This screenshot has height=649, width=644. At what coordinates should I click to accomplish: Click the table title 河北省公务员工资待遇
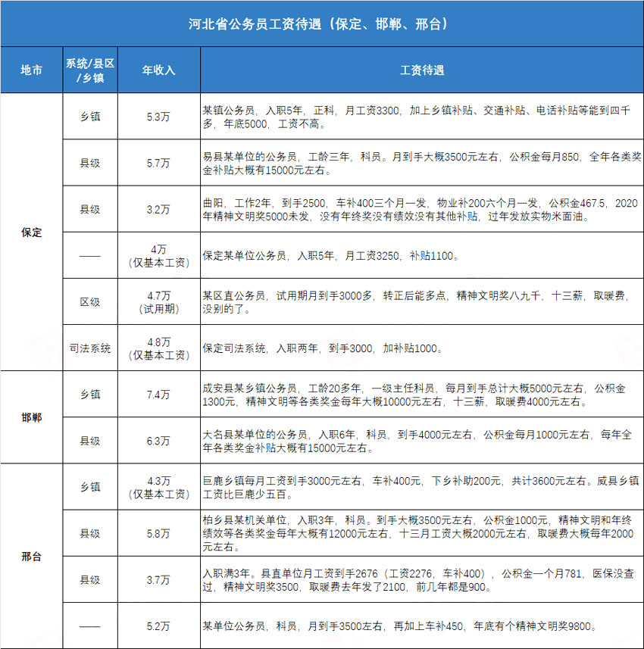tap(321, 23)
